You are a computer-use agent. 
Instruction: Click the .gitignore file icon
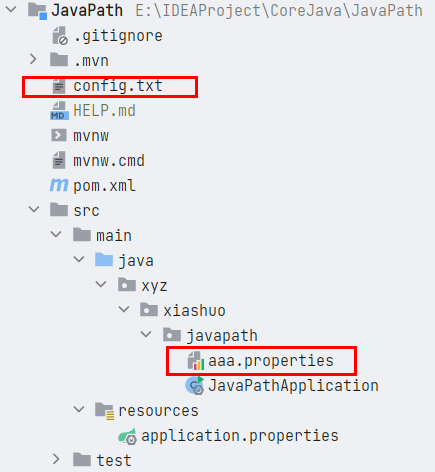point(60,36)
